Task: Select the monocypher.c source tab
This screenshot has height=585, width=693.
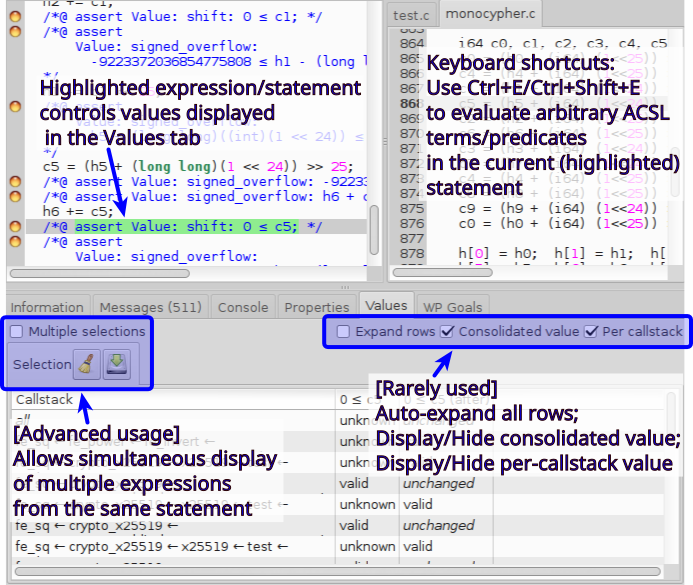Action: [490, 14]
